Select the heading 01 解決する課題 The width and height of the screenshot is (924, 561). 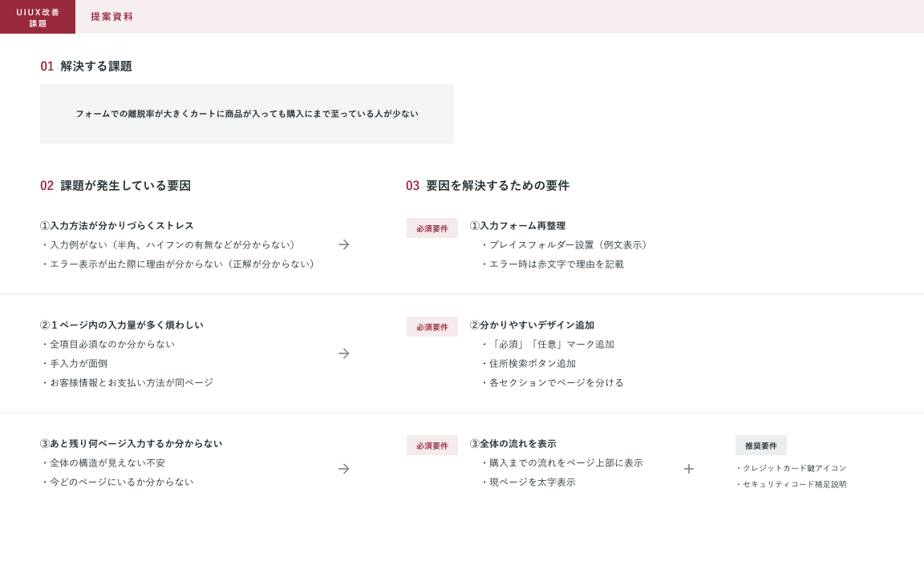point(87,67)
